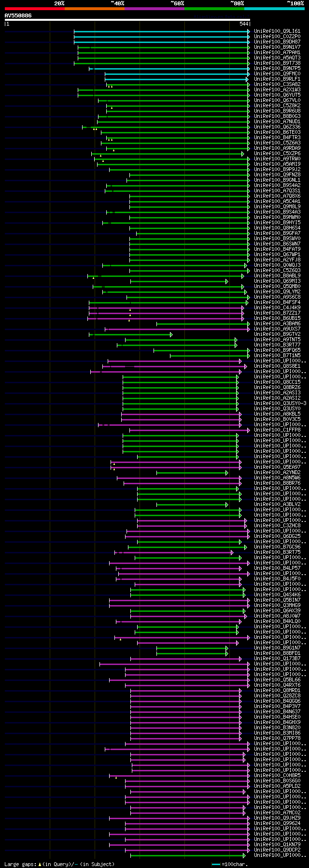Screen dimensions: 309x868
Task: Click the cyan ~100% identity legend segment
Action: 274,9
